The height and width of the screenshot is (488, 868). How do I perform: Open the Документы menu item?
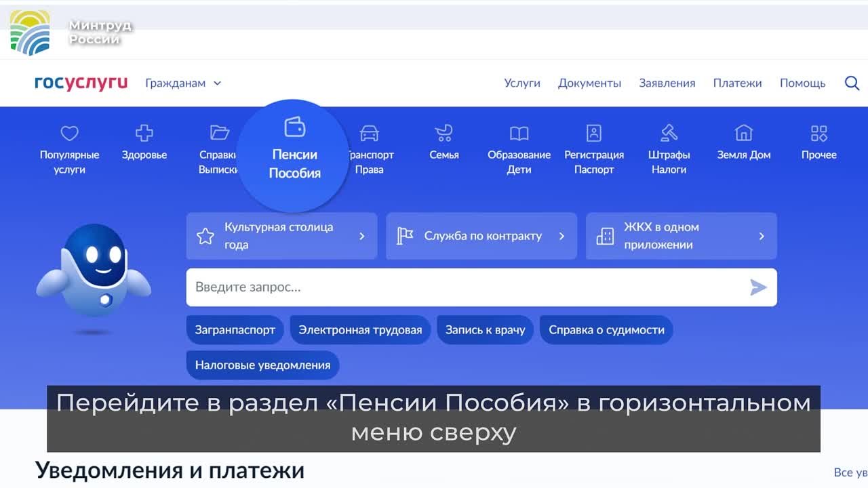(589, 83)
